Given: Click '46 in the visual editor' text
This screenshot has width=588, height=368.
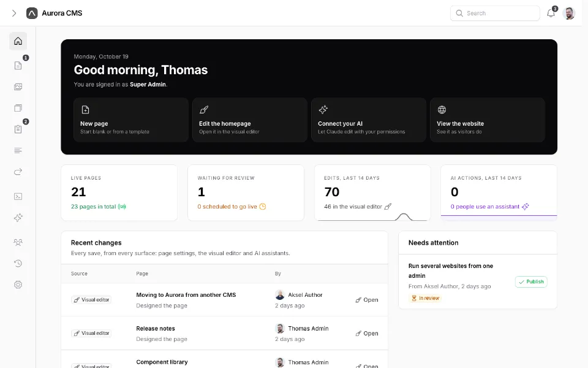Looking at the screenshot, I should (353, 207).
